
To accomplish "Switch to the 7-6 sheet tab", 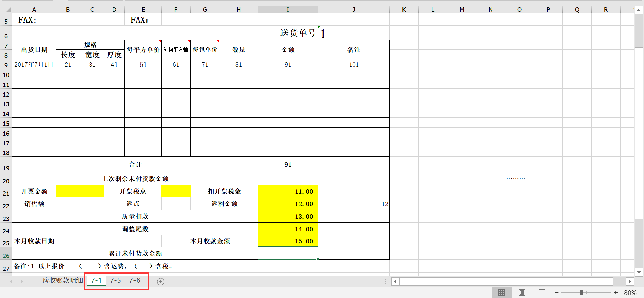I will point(135,280).
